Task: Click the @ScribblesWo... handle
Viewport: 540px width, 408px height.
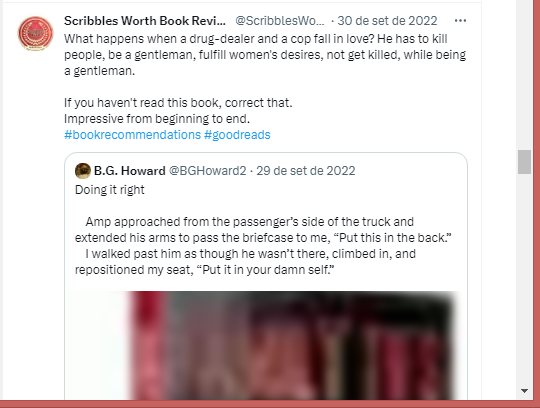Action: coord(280,21)
